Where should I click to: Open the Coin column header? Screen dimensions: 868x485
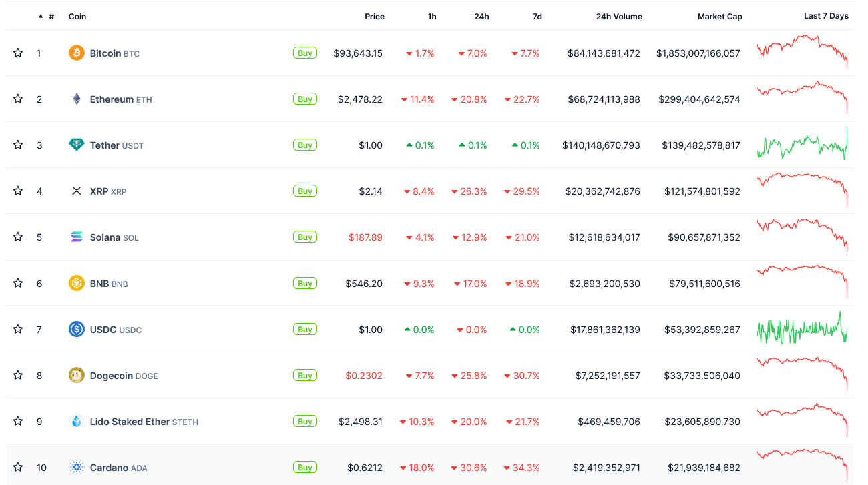coord(77,16)
